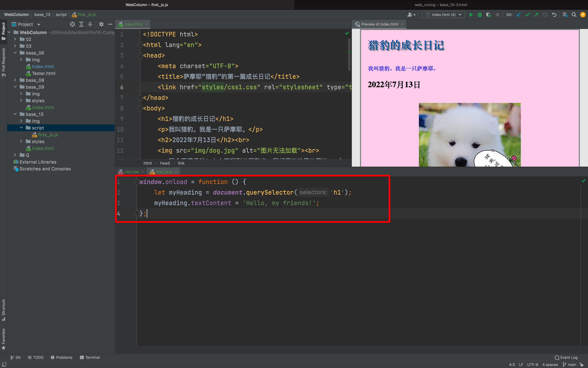588x368 pixels.
Task: Close the index.html editor tab
Action: (146, 24)
